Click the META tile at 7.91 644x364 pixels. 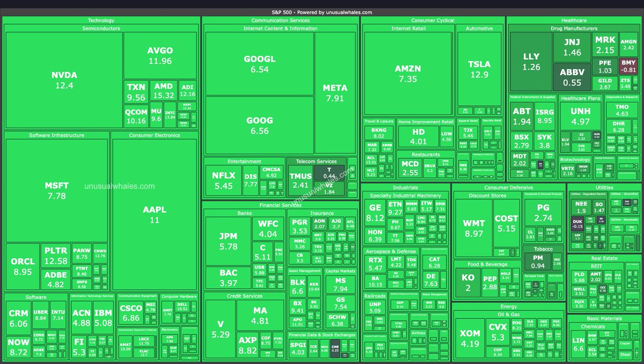(335, 93)
